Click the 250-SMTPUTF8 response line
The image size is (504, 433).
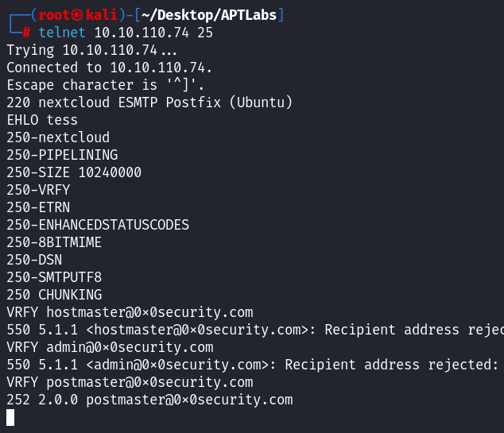54,277
